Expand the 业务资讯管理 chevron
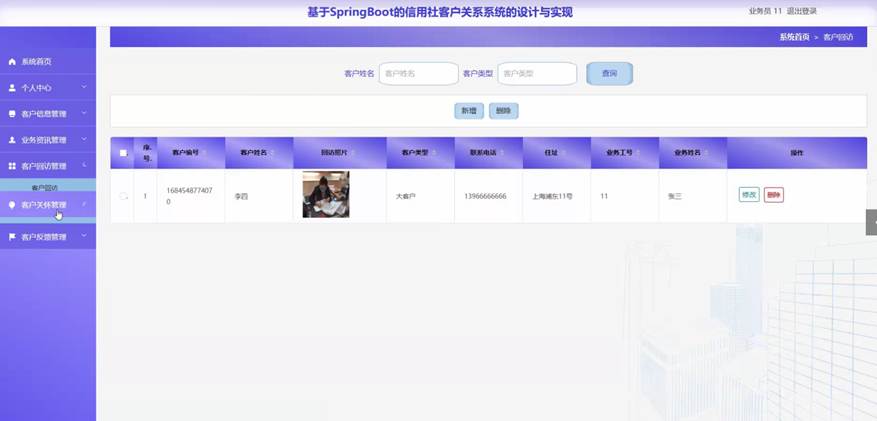The height and width of the screenshot is (421, 877). tap(84, 139)
